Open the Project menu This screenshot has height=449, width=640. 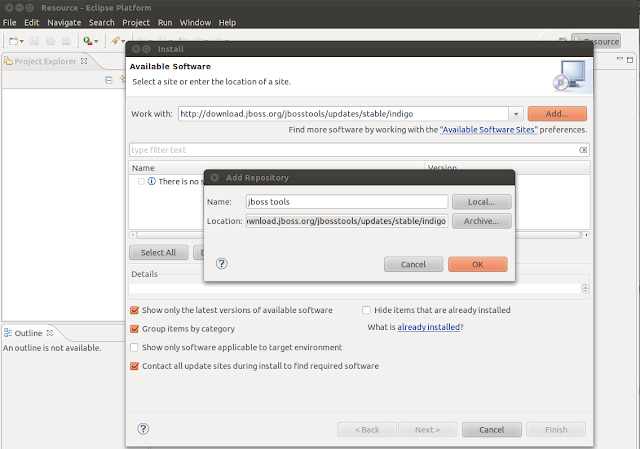(136, 22)
